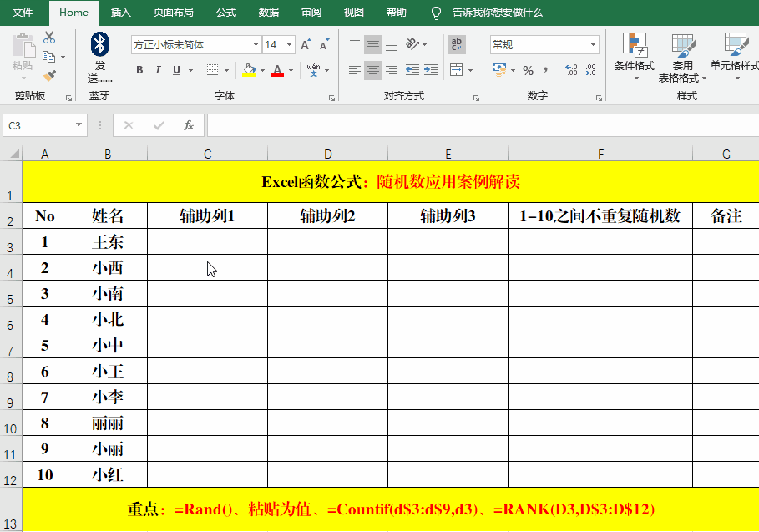Open the font name dropdown
Viewport: 759px width, 532px height.
coord(256,45)
